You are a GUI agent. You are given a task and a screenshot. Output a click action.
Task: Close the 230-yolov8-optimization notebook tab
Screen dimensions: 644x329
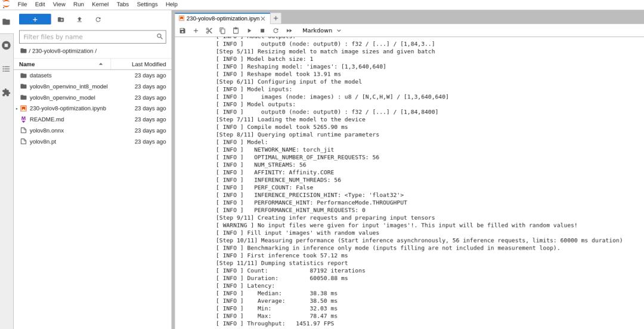click(x=263, y=19)
